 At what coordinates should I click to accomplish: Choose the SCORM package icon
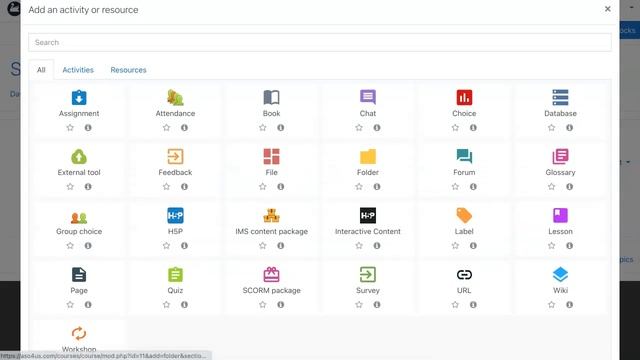click(271, 275)
